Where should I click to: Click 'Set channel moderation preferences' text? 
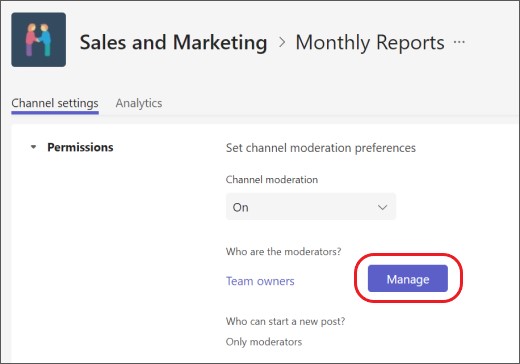[321, 148]
